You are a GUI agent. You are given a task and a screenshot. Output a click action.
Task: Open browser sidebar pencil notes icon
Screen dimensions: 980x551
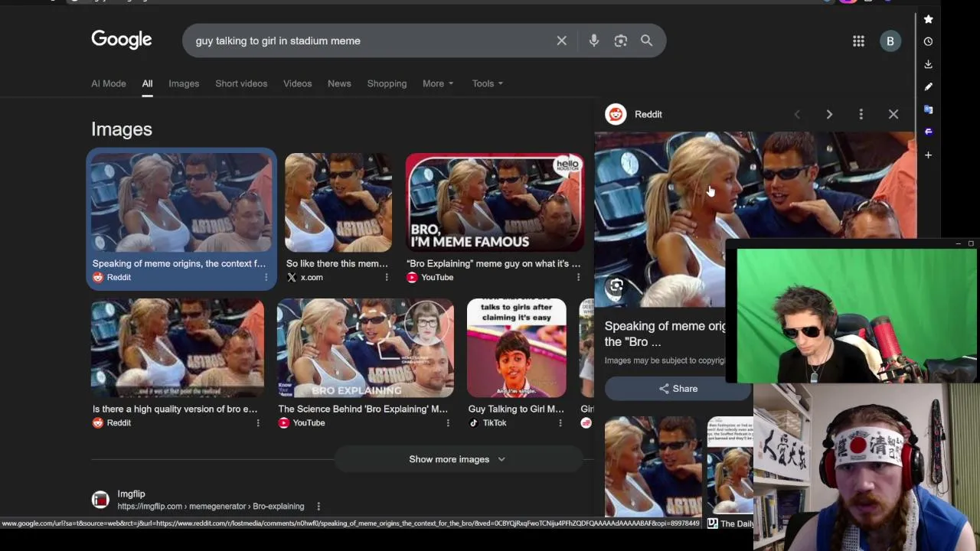click(928, 86)
